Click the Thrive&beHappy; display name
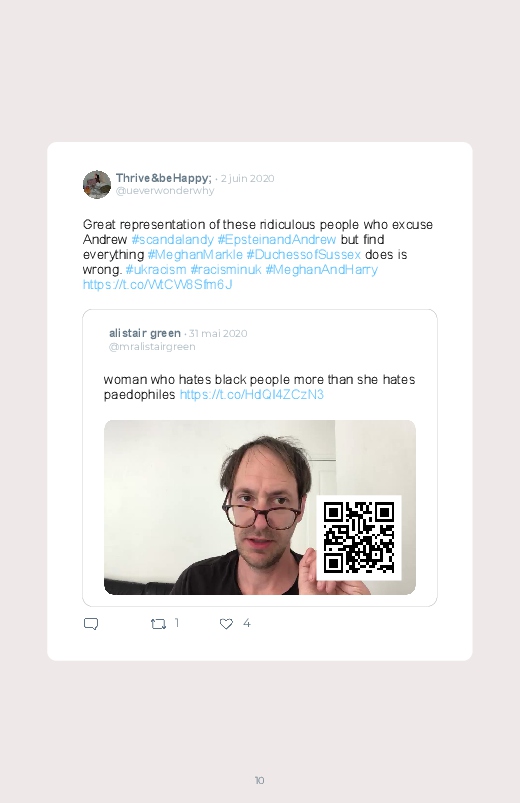This screenshot has width=520, height=803. coord(163,178)
